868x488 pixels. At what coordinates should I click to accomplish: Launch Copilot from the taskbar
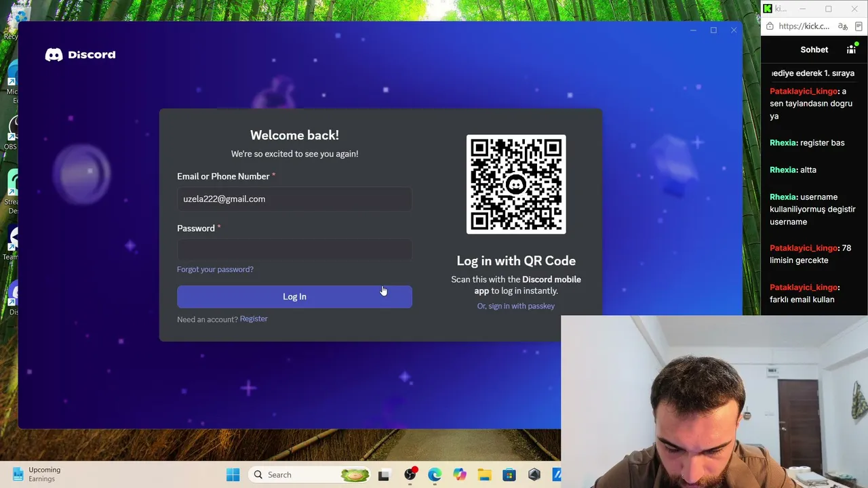[460, 474]
